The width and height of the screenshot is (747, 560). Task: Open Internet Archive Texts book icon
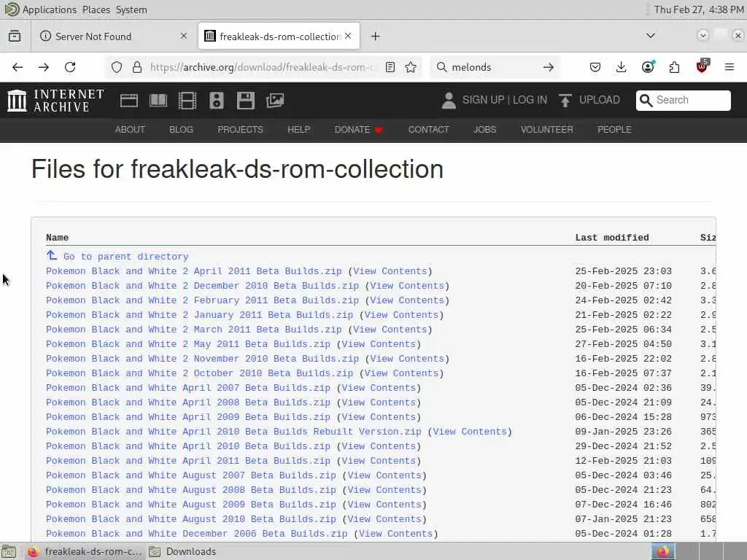pos(158,100)
